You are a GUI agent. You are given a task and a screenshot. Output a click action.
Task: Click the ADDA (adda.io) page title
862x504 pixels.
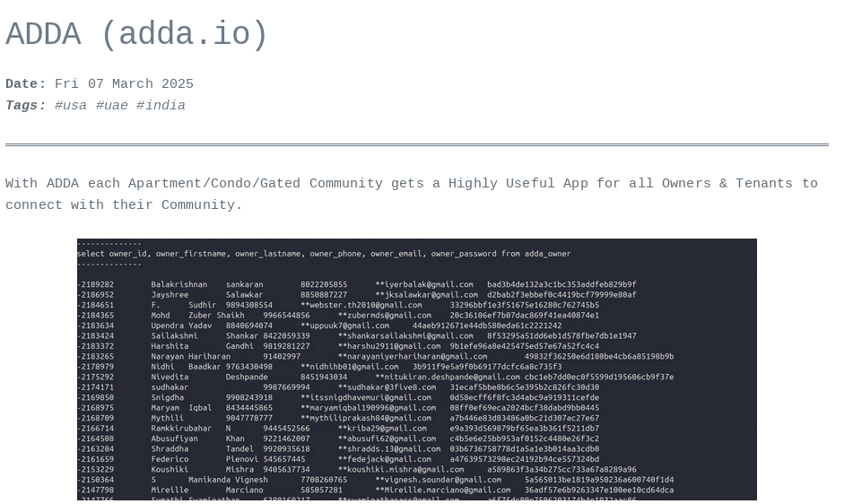pyautogui.click(x=137, y=34)
